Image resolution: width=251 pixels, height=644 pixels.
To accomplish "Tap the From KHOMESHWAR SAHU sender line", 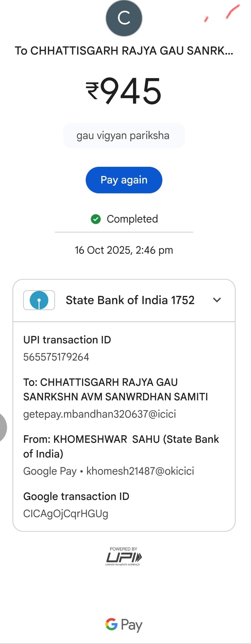I will click(121, 447).
